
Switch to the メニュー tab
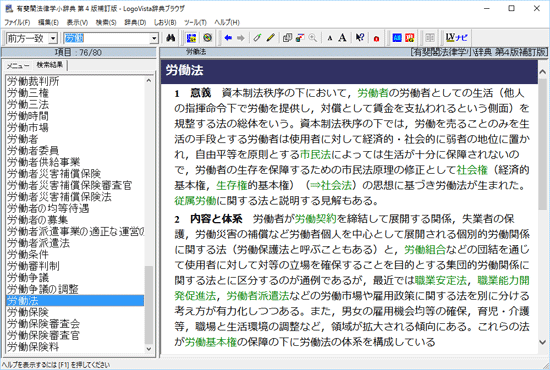tap(18, 66)
